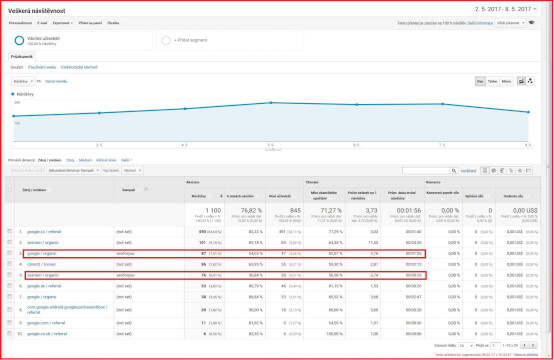Switch chart to line graph icon
554x360 pixels.
pyautogui.click(x=521, y=81)
